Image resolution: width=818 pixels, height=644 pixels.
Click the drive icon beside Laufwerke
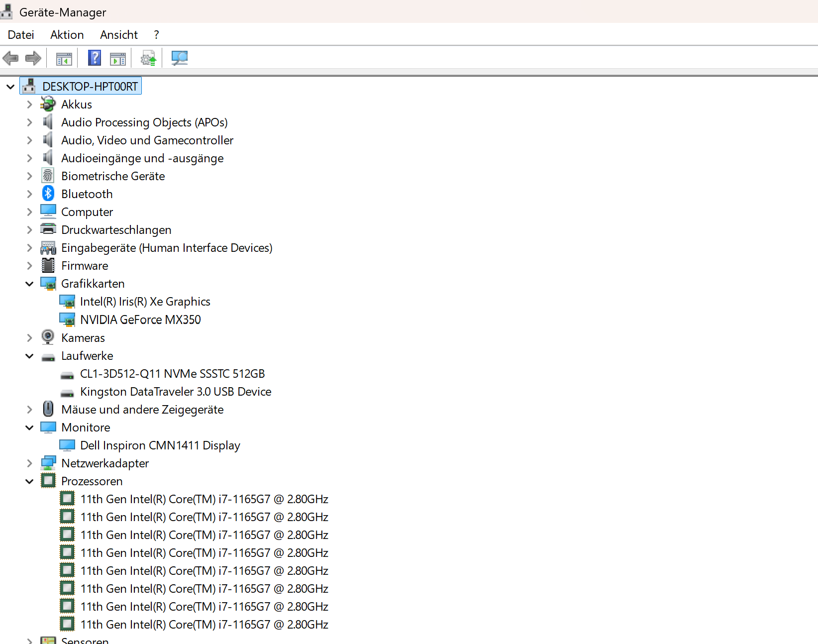point(48,357)
